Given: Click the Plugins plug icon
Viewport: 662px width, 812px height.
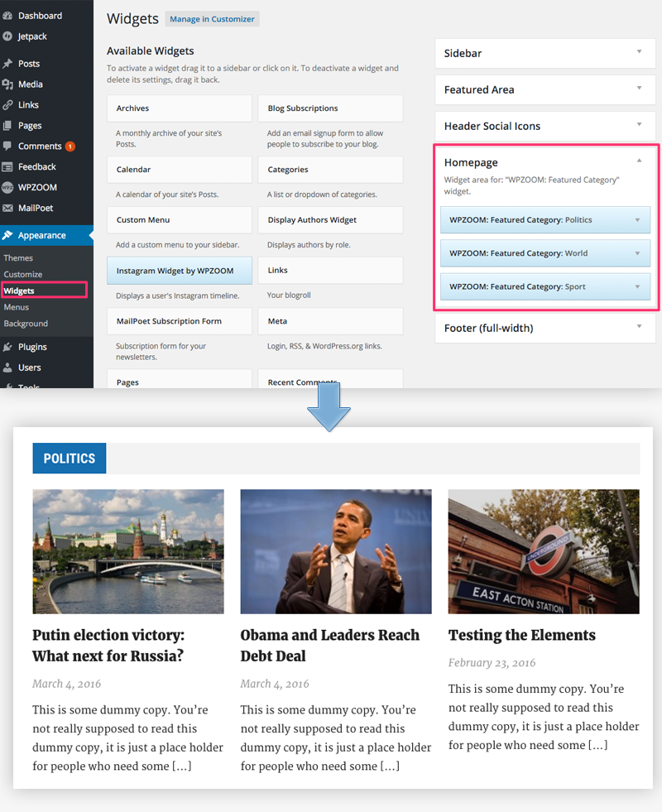Looking at the screenshot, I should point(7,347).
